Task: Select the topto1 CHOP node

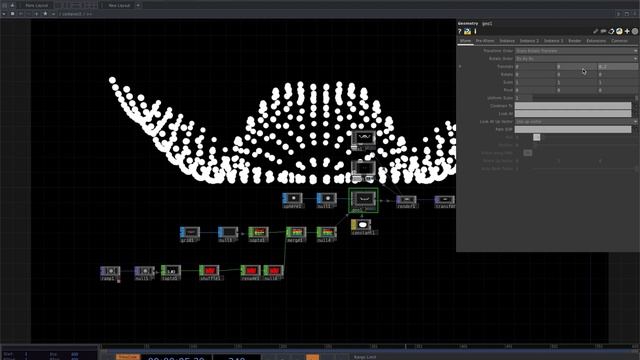Action: tap(171, 272)
